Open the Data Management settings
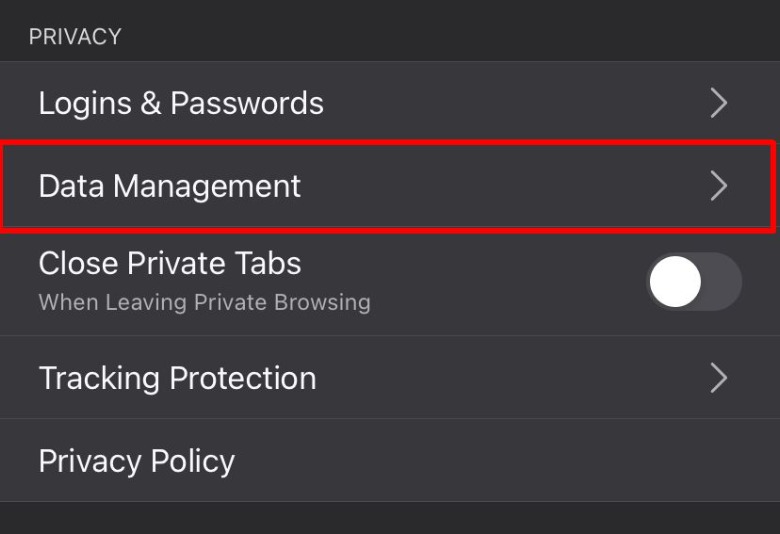This screenshot has height=534, width=780. 388,186
